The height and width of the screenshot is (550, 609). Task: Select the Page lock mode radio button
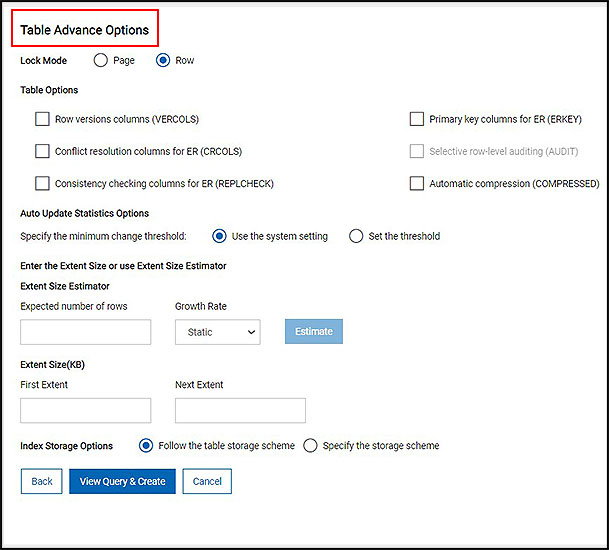(101, 60)
